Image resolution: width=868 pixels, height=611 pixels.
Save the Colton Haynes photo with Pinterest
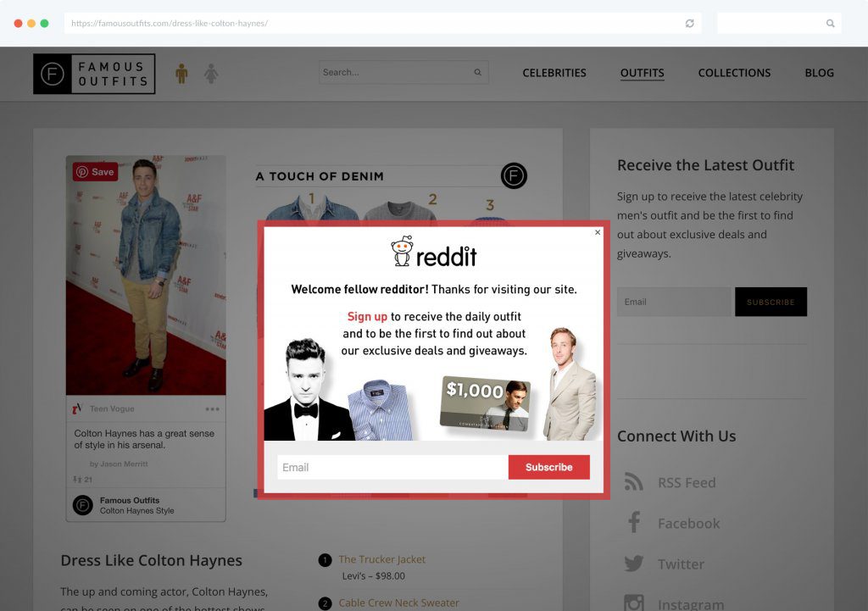[94, 172]
